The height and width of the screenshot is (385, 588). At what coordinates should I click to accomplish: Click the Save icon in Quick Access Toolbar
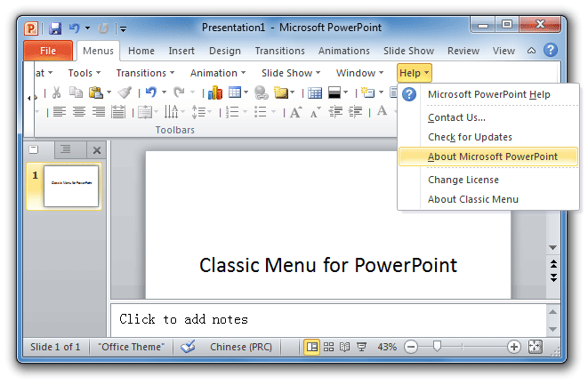(55, 28)
